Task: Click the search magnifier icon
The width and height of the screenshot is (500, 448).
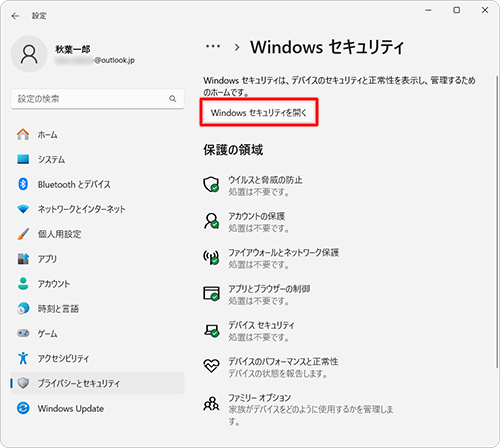Action: click(172, 99)
